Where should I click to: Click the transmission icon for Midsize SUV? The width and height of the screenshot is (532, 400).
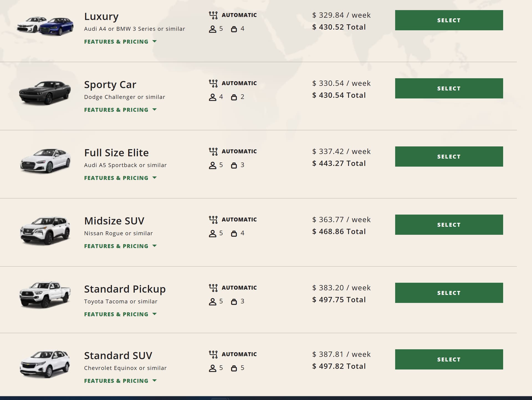click(x=213, y=220)
